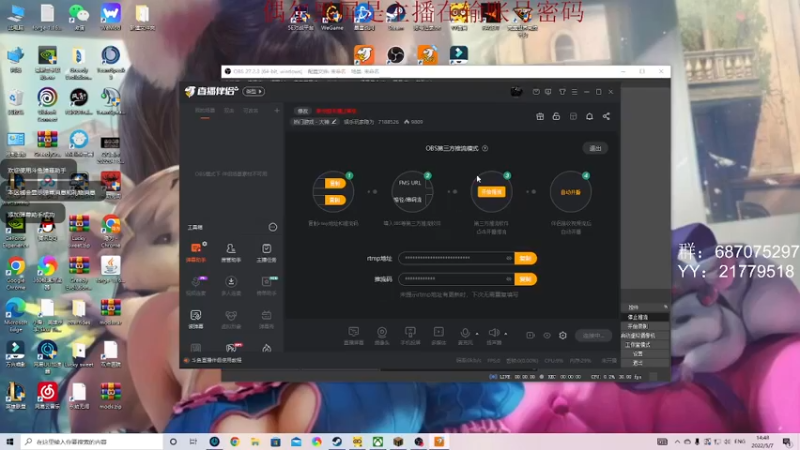Open the gift box icon in the top toolbar
The image size is (800, 450).
540,117
